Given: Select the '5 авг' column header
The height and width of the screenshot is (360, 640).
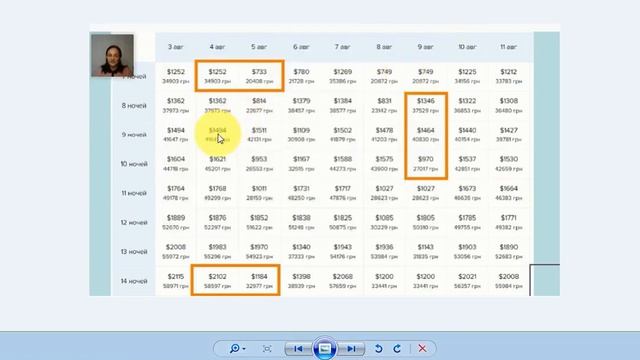Looking at the screenshot, I should pos(259,47).
